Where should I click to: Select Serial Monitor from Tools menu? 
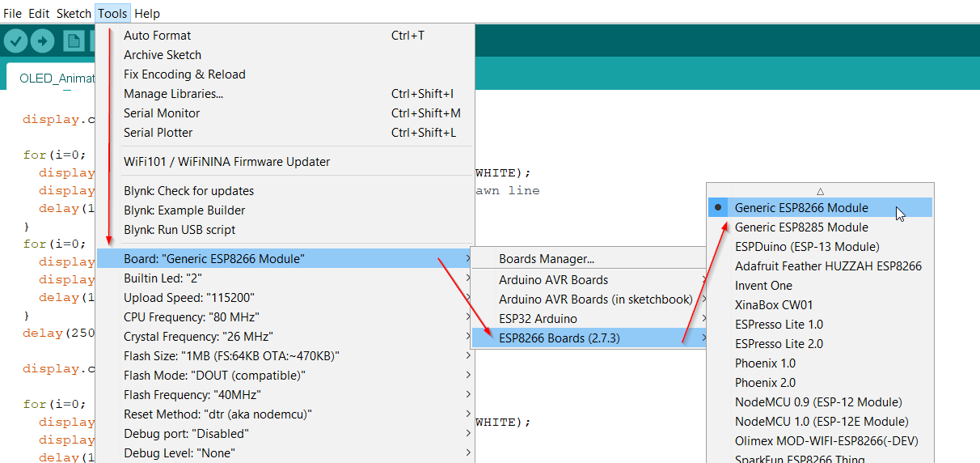click(x=162, y=113)
